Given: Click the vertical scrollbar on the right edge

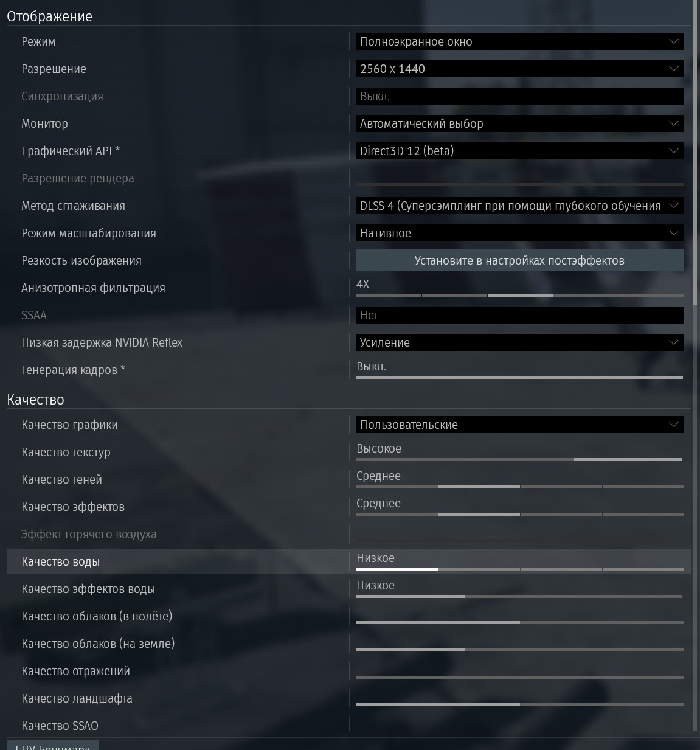Looking at the screenshot, I should 695,152.
